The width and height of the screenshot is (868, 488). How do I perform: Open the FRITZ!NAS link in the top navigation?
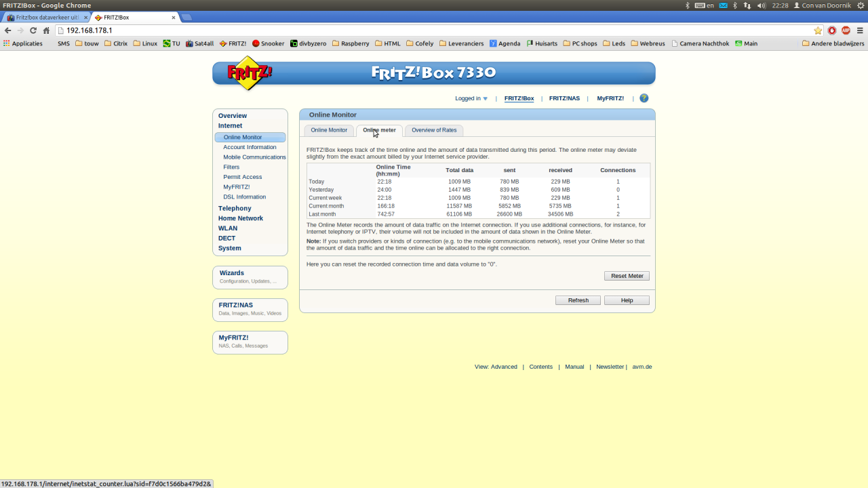click(x=564, y=98)
